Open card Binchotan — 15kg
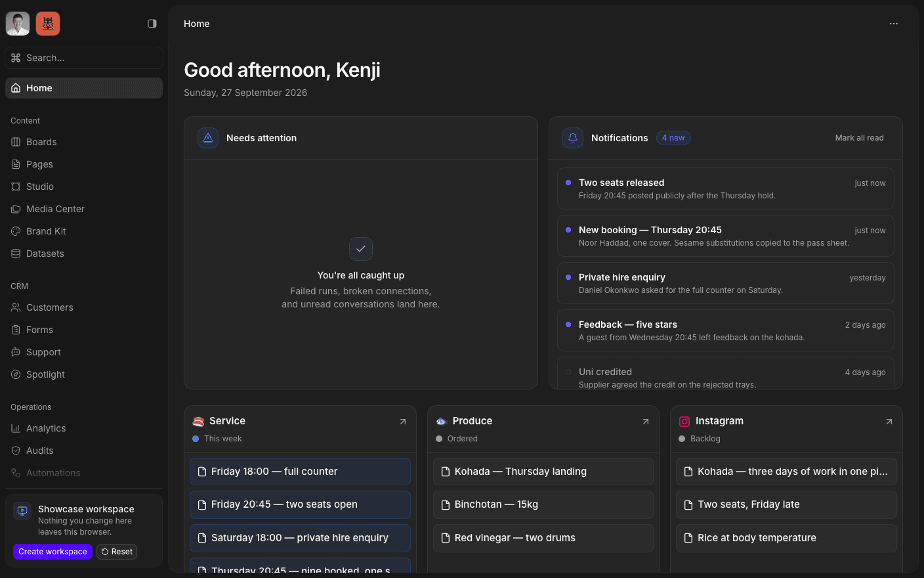Image resolution: width=924 pixels, height=578 pixels. tap(543, 504)
